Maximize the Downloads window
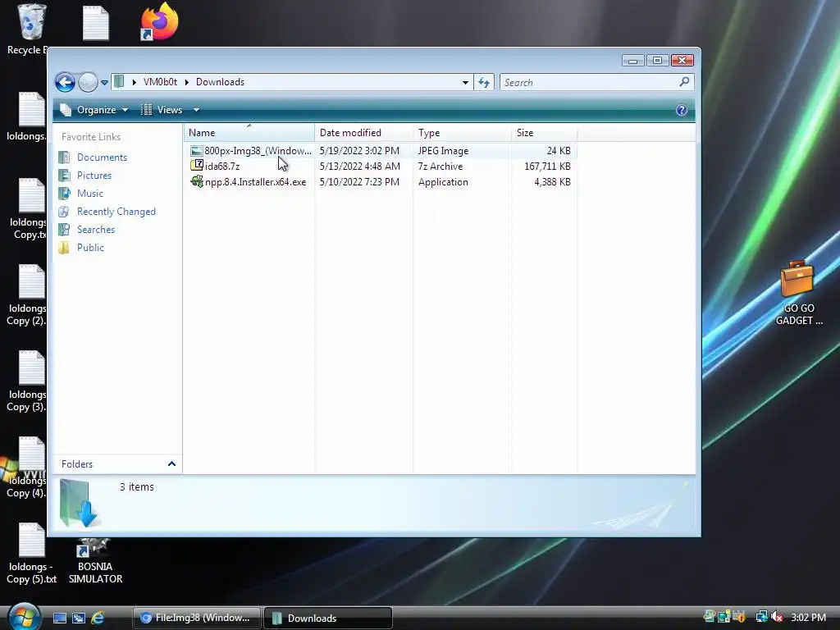Screen dimensions: 840x630 (657, 61)
